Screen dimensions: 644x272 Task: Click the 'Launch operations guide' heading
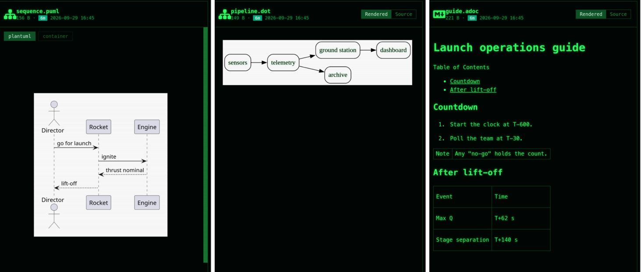point(509,47)
